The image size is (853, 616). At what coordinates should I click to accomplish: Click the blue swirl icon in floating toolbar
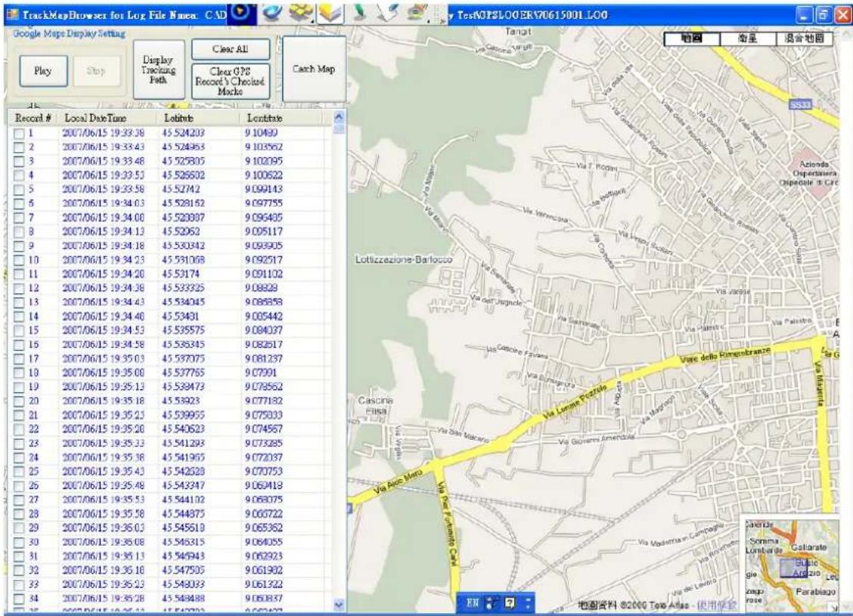pos(271,13)
